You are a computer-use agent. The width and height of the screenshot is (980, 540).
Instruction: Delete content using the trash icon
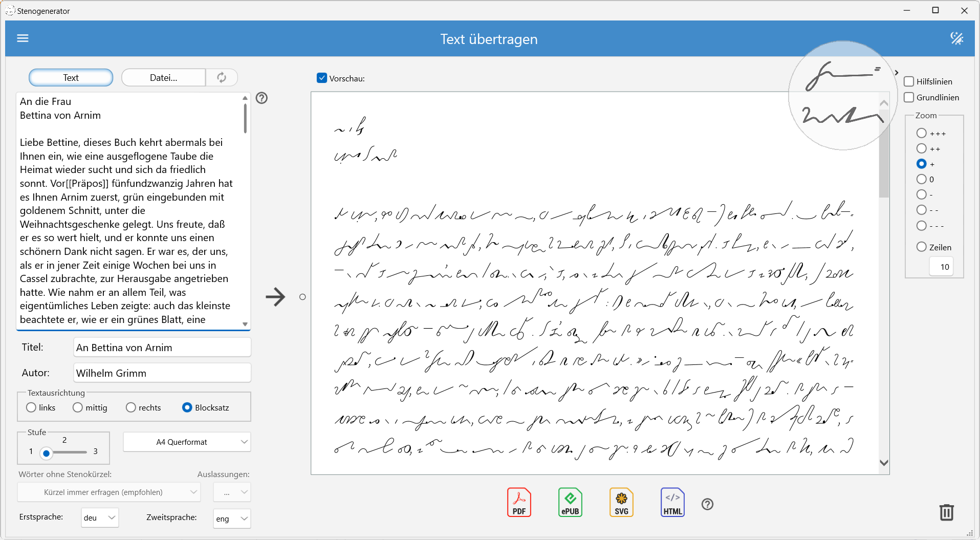tap(946, 512)
